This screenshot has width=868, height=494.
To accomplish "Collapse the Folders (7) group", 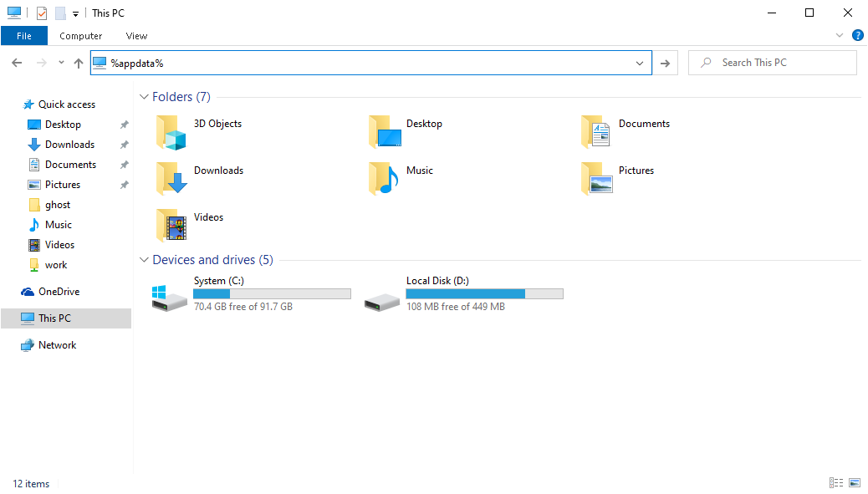I will click(144, 97).
